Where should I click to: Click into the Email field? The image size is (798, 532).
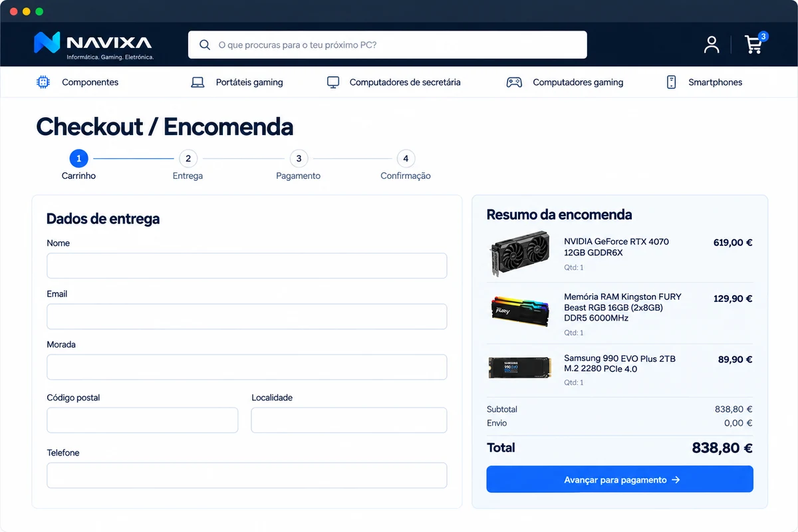[247, 317]
